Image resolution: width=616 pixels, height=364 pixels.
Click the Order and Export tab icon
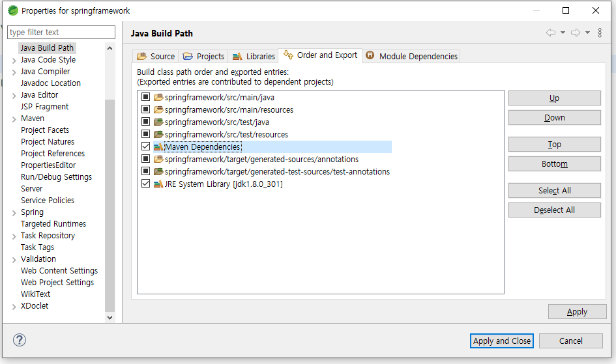point(288,55)
